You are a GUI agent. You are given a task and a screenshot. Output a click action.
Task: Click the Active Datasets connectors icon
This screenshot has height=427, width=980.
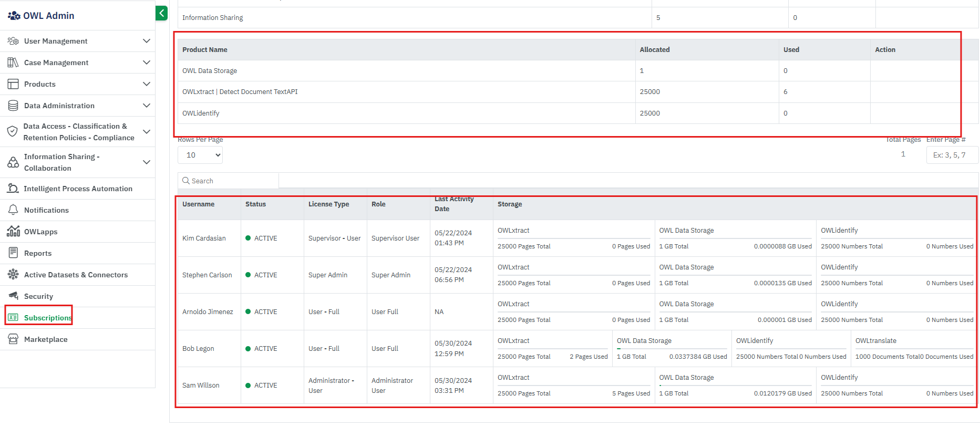click(13, 275)
